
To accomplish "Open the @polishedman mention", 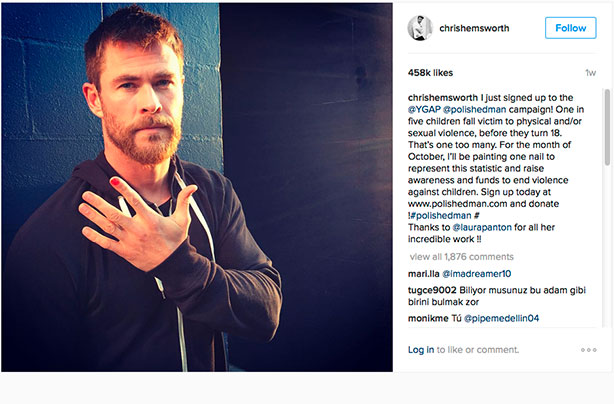I will (475, 110).
